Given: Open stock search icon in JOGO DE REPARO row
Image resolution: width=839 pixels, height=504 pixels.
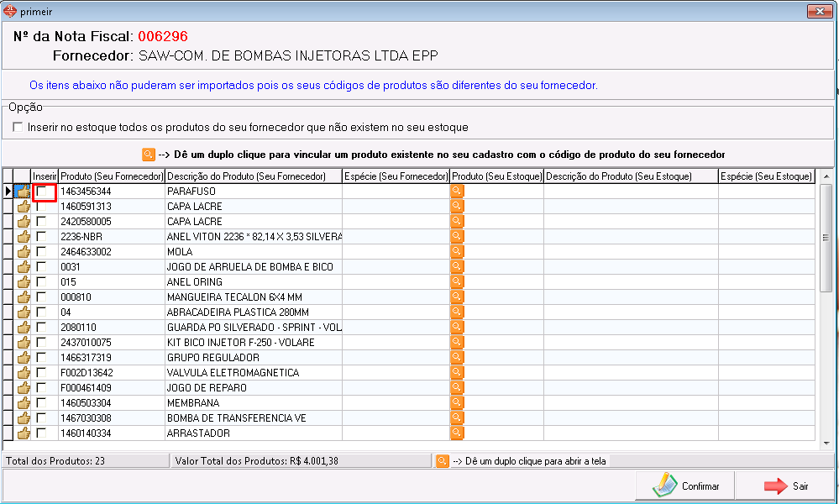Looking at the screenshot, I should pos(456,387).
